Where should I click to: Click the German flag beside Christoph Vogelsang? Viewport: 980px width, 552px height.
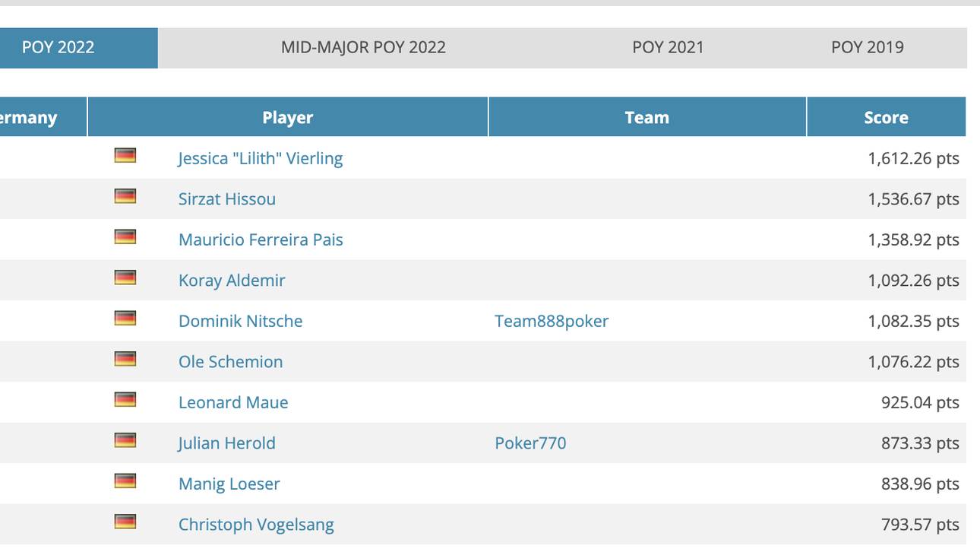click(125, 522)
